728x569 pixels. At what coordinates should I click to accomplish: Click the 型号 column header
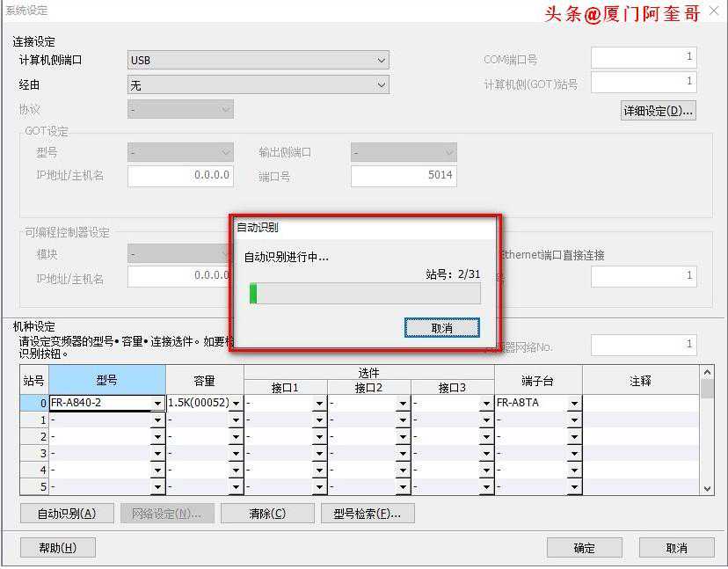(x=106, y=380)
